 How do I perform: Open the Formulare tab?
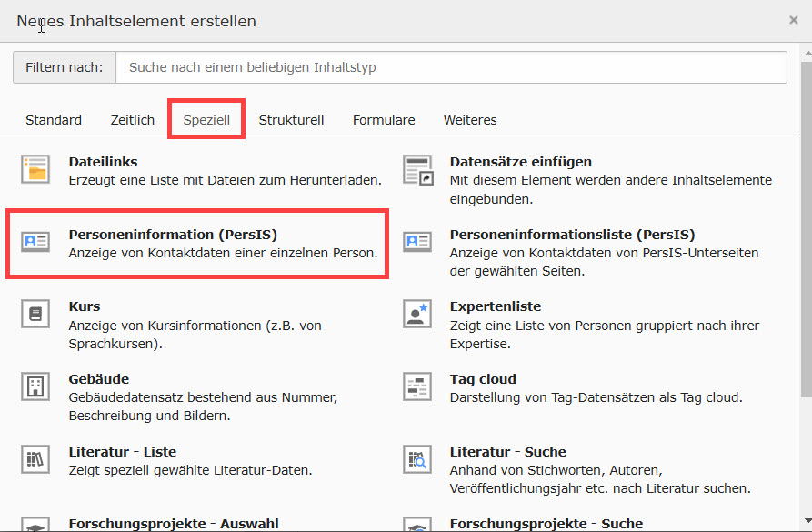point(384,120)
